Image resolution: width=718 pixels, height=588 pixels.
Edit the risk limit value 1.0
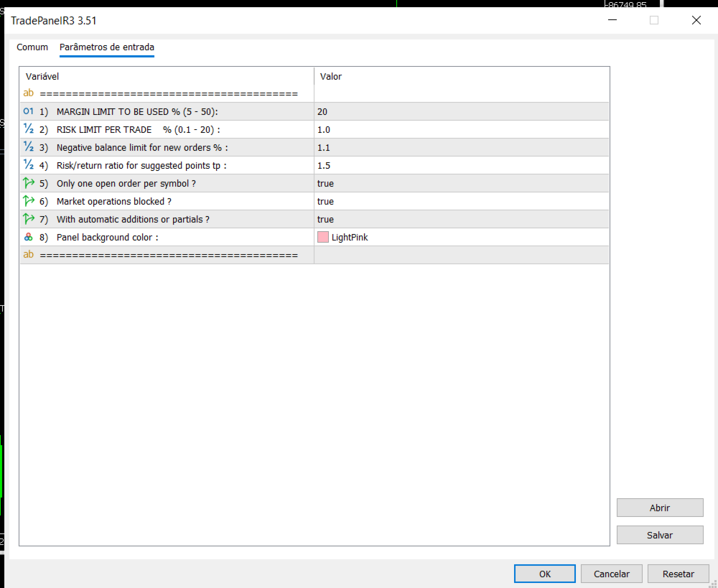click(x=461, y=129)
